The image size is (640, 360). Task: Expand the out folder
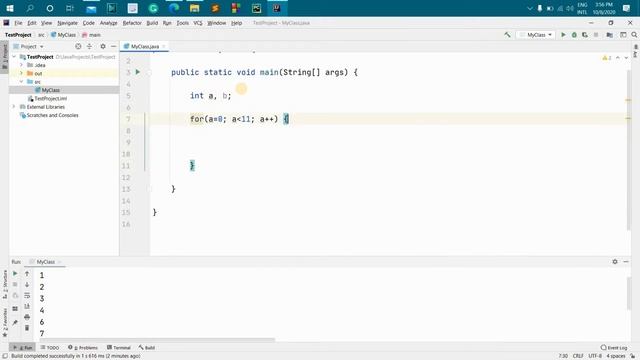point(21,73)
